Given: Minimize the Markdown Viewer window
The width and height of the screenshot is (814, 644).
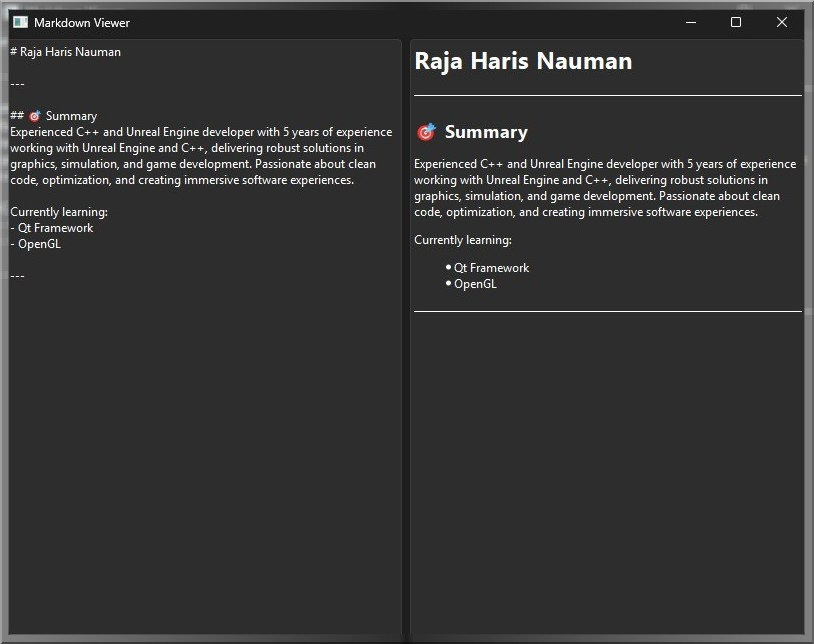Looking at the screenshot, I should point(690,22).
